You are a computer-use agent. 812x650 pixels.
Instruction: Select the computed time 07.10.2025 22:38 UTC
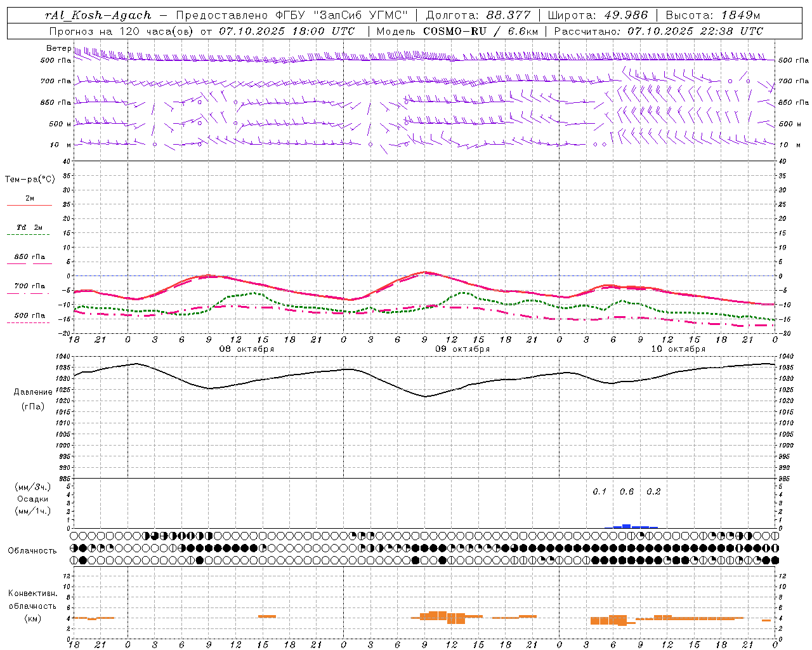click(x=695, y=31)
